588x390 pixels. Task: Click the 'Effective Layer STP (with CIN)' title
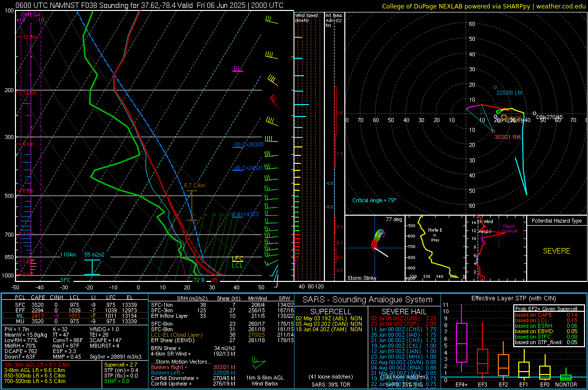coord(513,298)
